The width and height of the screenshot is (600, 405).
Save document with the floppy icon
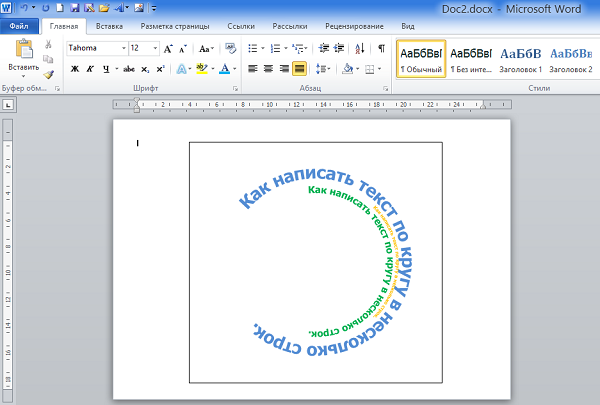click(75, 8)
